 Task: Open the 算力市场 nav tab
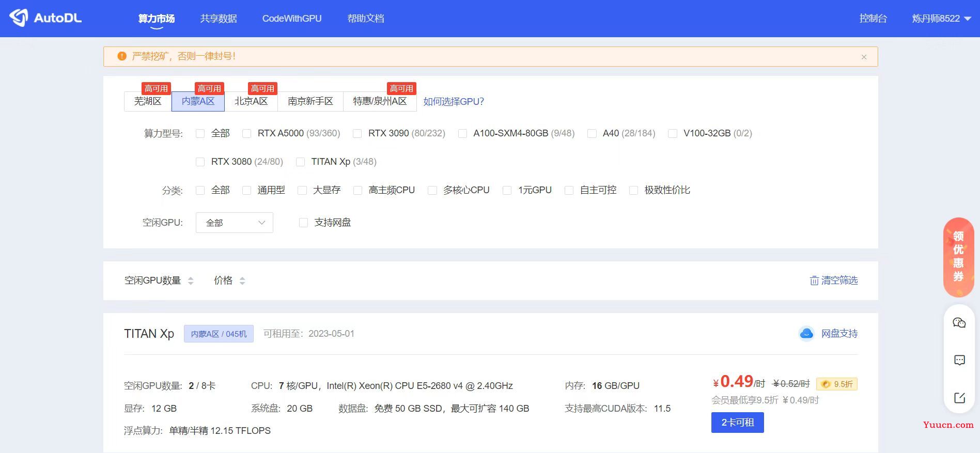[x=157, y=19]
